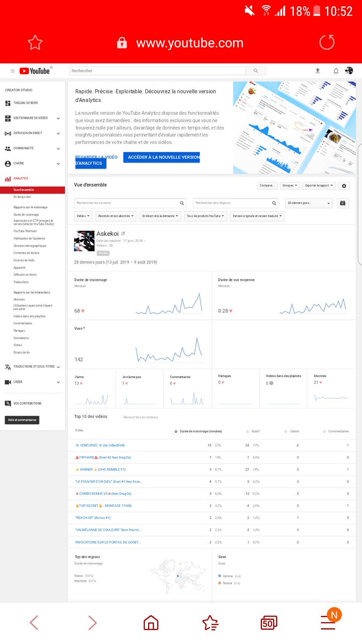Select Vue d'ensemble in sidebar

pos(32,190)
